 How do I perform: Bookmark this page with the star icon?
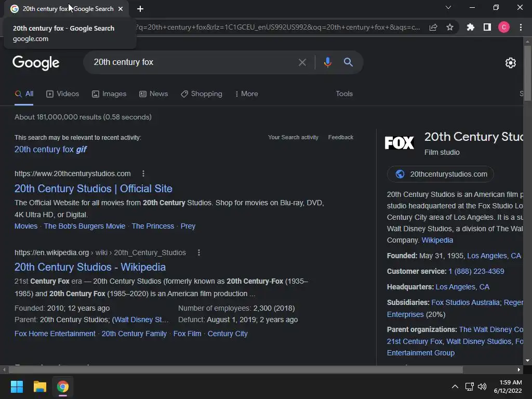450,27
